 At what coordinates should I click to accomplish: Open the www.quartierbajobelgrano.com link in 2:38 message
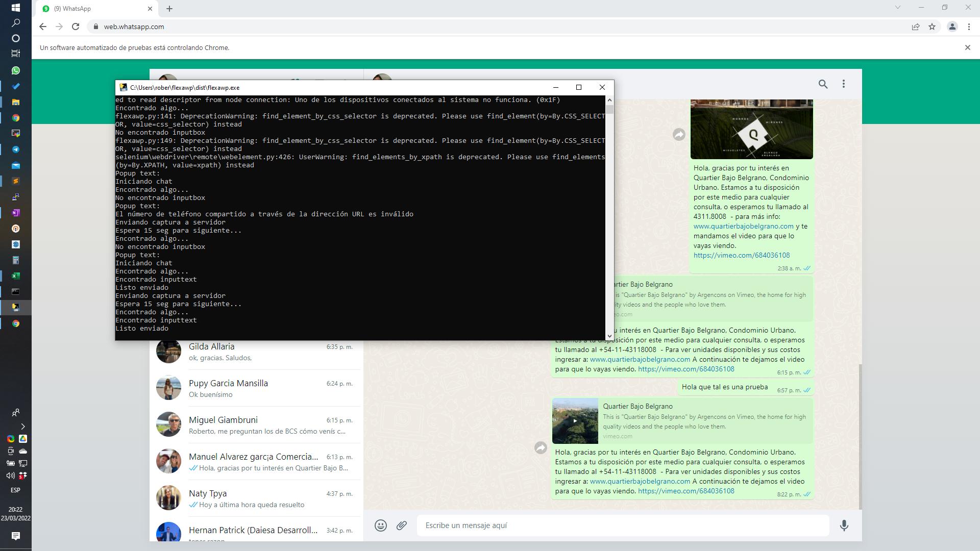[743, 227]
